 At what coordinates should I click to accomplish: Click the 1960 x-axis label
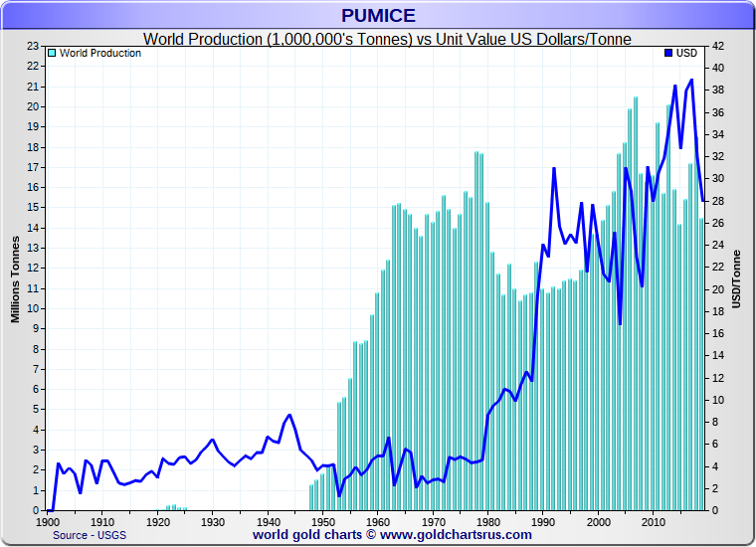click(378, 522)
